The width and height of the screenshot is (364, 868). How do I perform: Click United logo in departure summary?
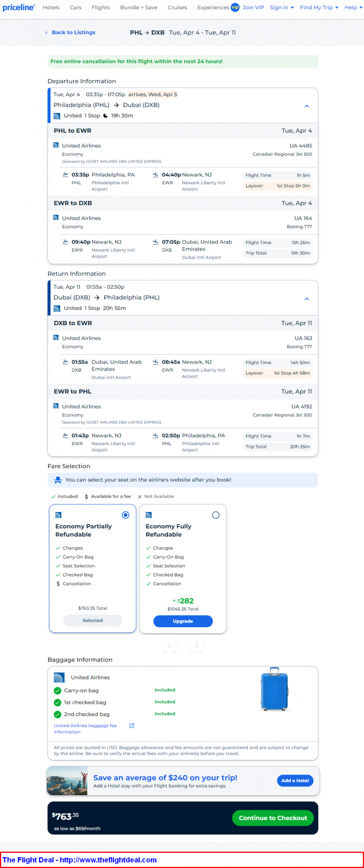click(x=57, y=116)
